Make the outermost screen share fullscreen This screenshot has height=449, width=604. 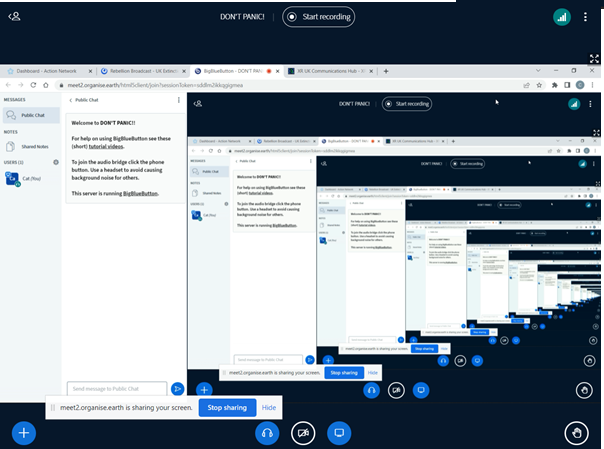[x=594, y=59]
